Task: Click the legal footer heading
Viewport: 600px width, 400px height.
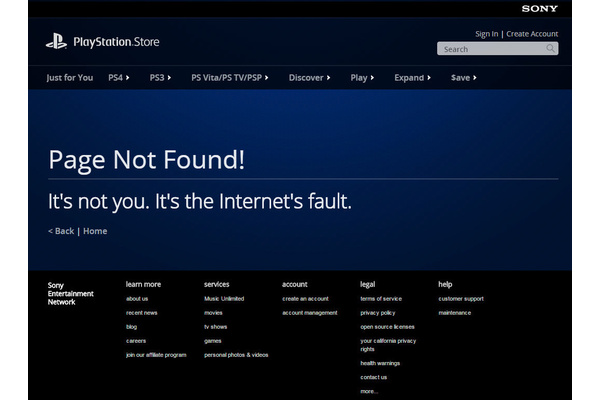Action: (367, 284)
